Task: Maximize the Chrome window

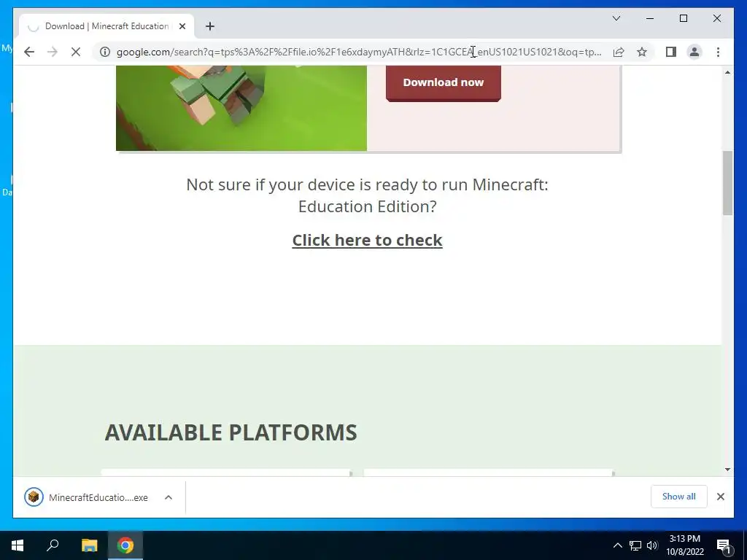Action: pos(683,18)
